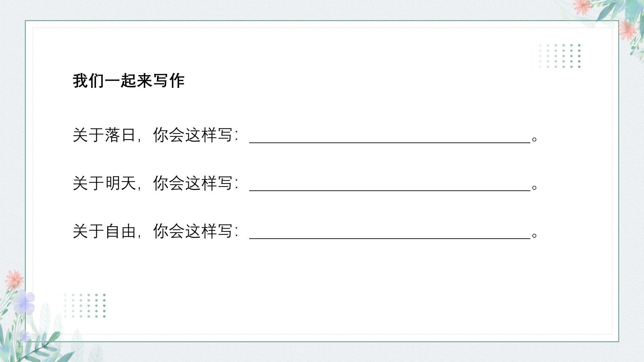Click the period ending the 明天 line
This screenshot has width=644, height=362.
coord(535,187)
